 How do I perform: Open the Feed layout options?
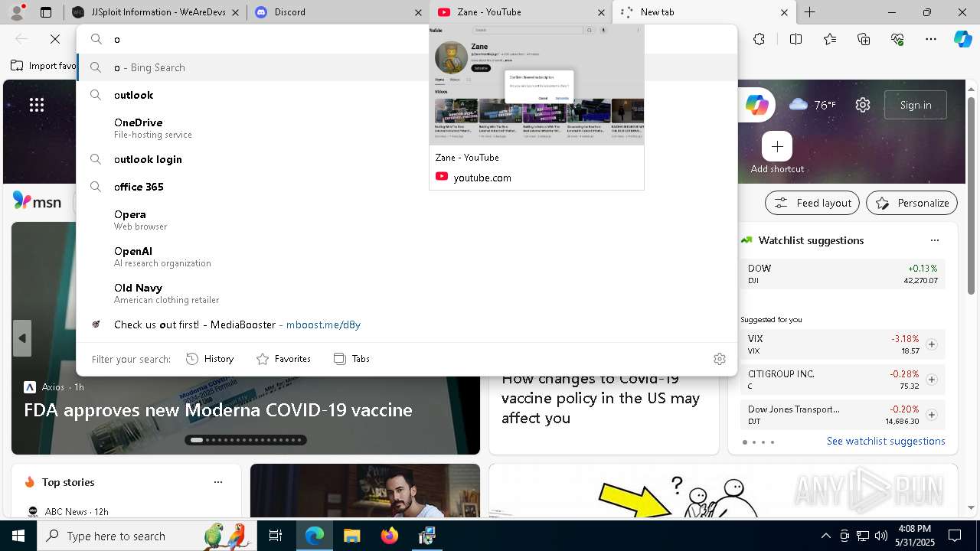pos(812,203)
